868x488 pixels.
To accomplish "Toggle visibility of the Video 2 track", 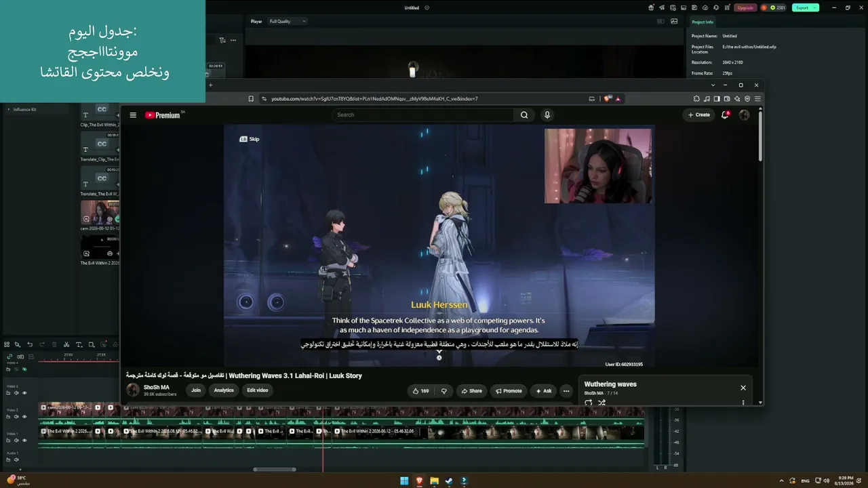I will [x=25, y=417].
